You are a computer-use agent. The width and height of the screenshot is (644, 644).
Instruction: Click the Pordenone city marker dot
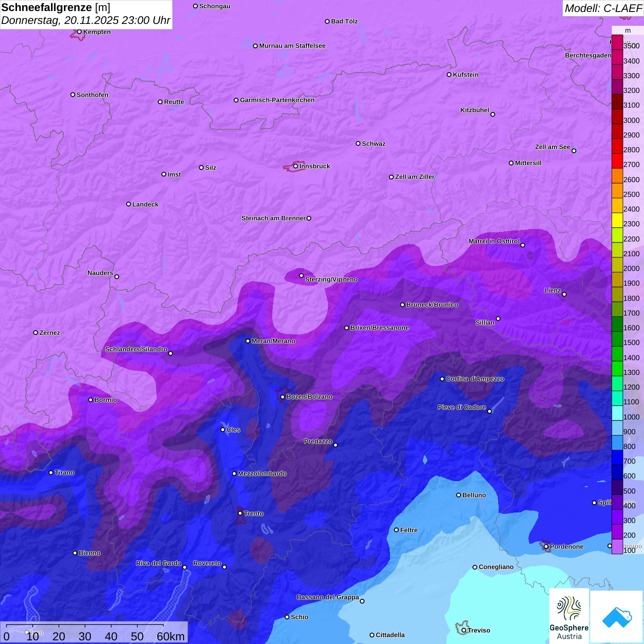(x=546, y=546)
